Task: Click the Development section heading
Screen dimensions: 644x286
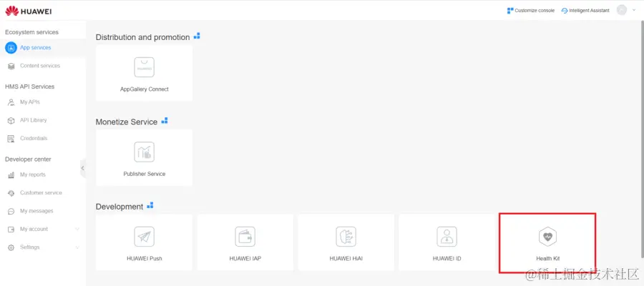Action: click(x=119, y=207)
